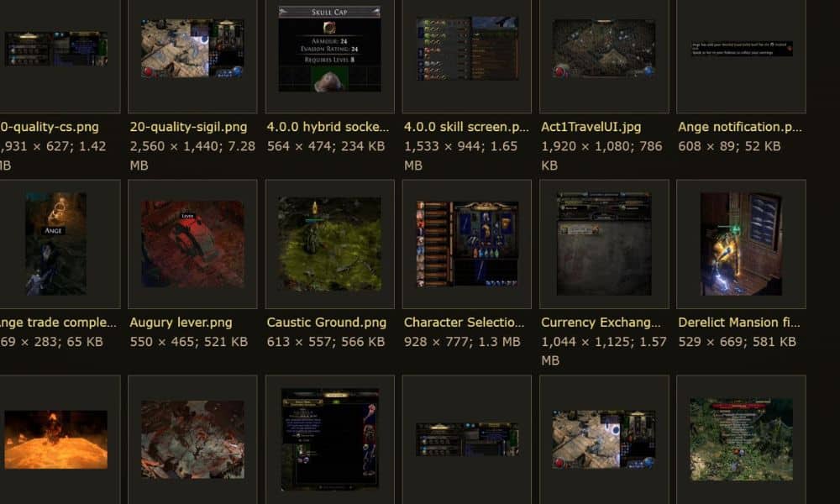
Task: View the Ange trade complete thumbnail
Action: point(55,244)
